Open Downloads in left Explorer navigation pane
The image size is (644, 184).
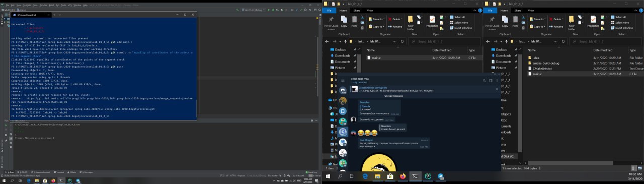[x=343, y=55]
